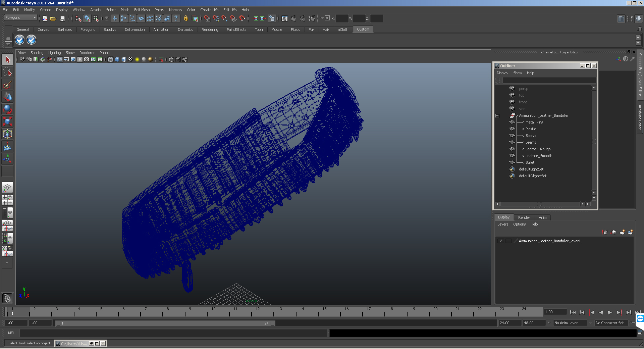
Task: Switch to the Rendering shelf tab
Action: point(210,30)
